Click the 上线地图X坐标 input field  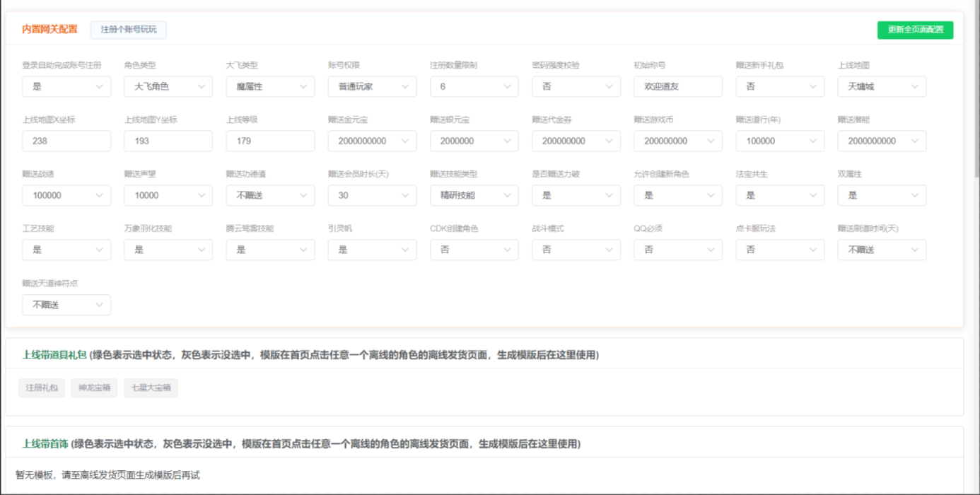pos(66,141)
